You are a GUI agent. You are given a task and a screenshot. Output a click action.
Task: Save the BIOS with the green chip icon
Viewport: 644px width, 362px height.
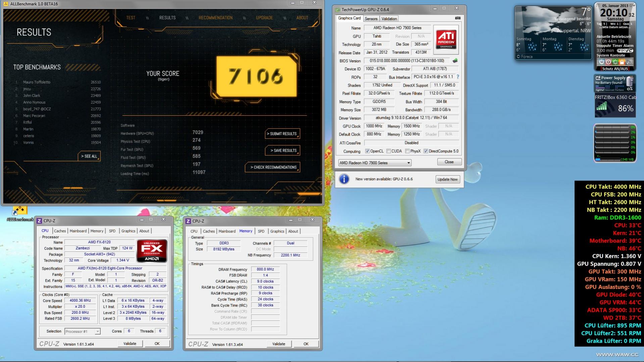pyautogui.click(x=455, y=61)
